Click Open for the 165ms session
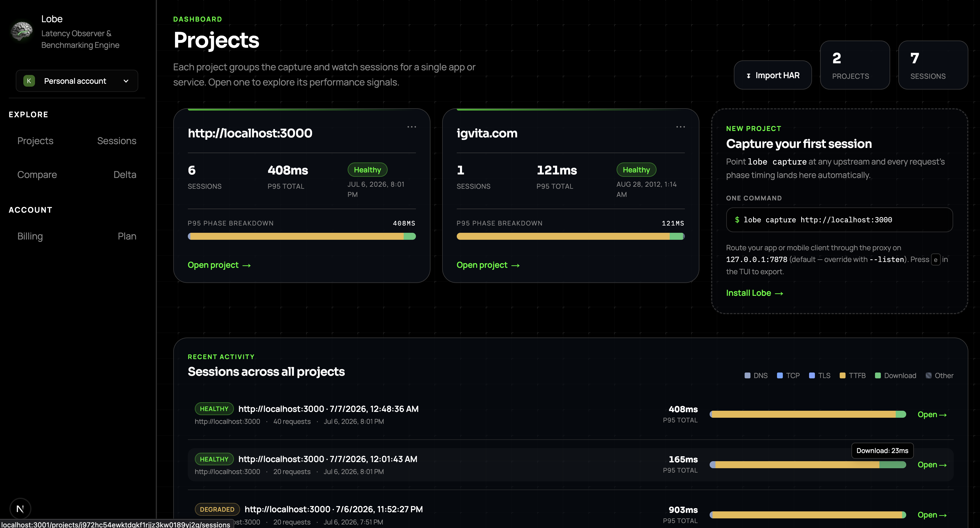 932,465
